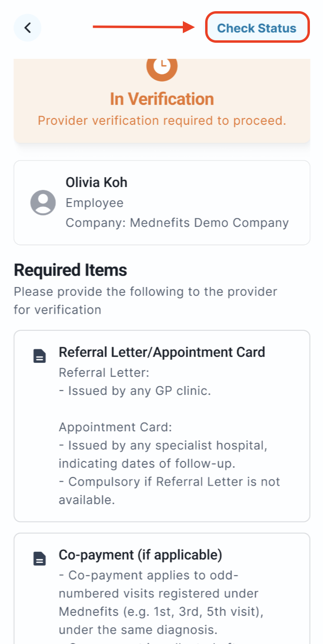Image resolution: width=323 pixels, height=644 pixels.
Task: Select the In Verification heading
Action: point(162,99)
